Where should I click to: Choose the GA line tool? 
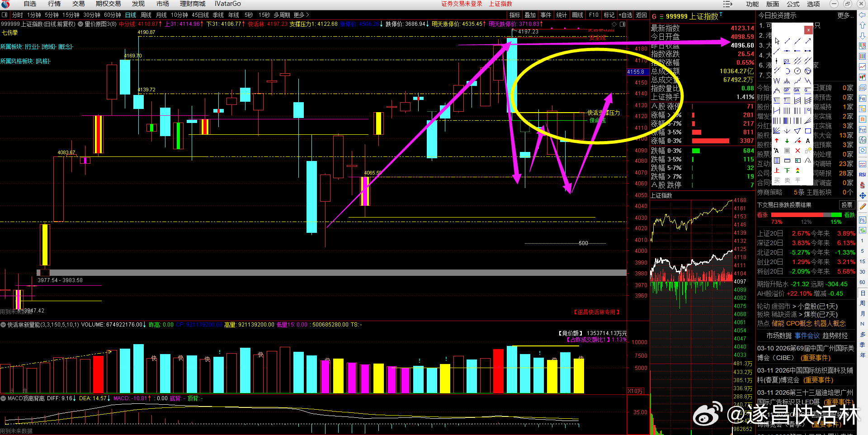[797, 90]
